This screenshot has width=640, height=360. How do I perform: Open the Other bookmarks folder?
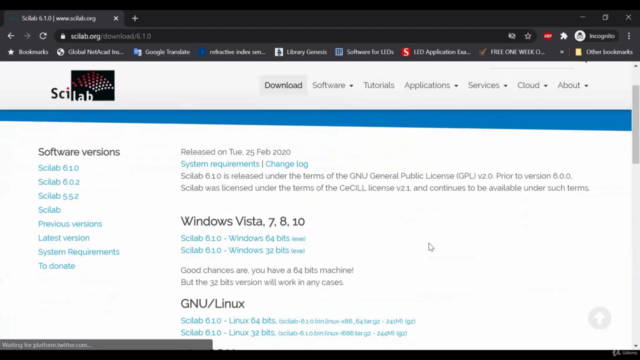coord(604,52)
